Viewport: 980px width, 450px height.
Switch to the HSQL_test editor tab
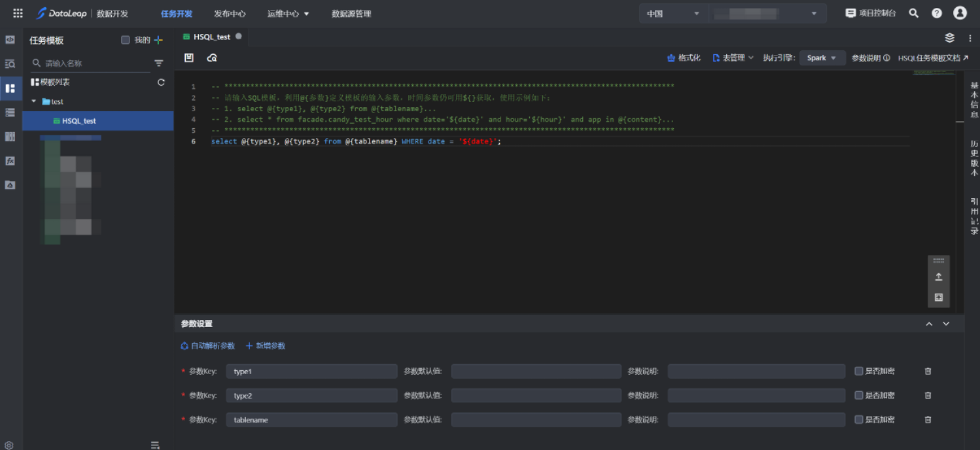point(211,37)
